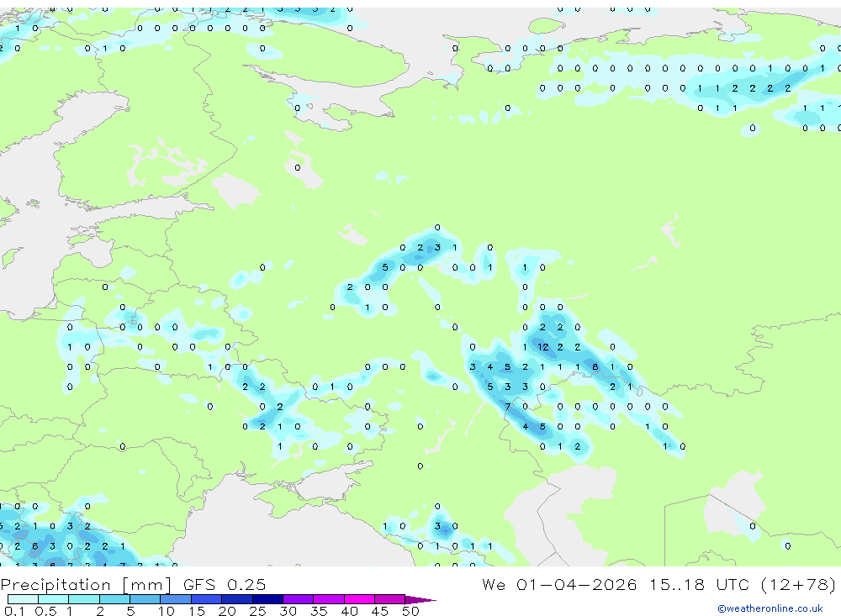
Task: Pick the 0.5–1 mm legend color swatch
Action: [x=54, y=599]
